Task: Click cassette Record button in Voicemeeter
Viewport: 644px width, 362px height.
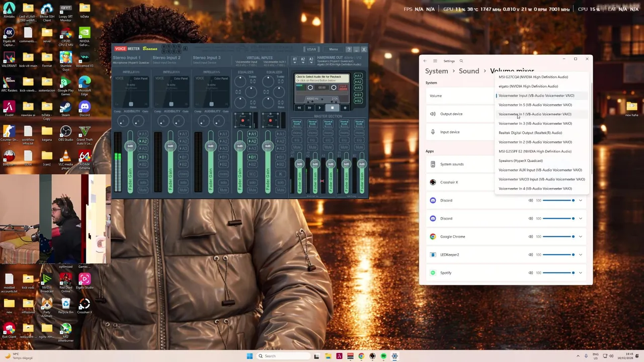Action: click(345, 108)
